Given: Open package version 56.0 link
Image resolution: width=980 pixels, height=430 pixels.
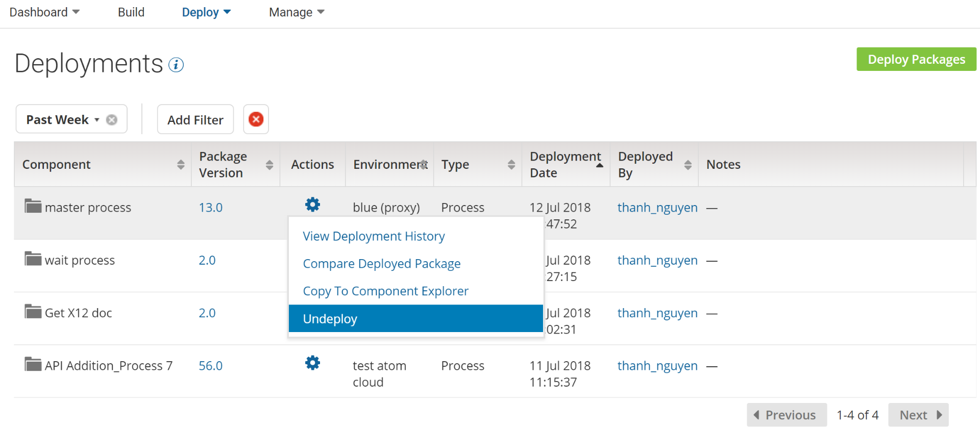Looking at the screenshot, I should [210, 366].
